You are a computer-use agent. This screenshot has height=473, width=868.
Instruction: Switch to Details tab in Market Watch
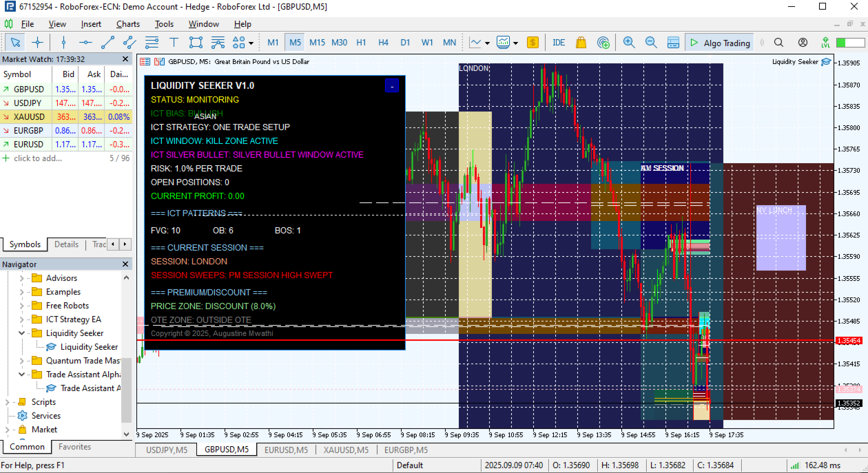pos(66,244)
